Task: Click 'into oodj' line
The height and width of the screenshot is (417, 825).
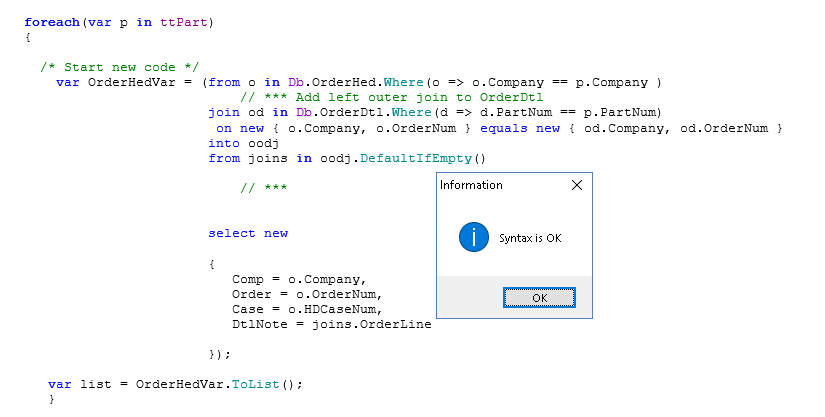Action: 244,143
